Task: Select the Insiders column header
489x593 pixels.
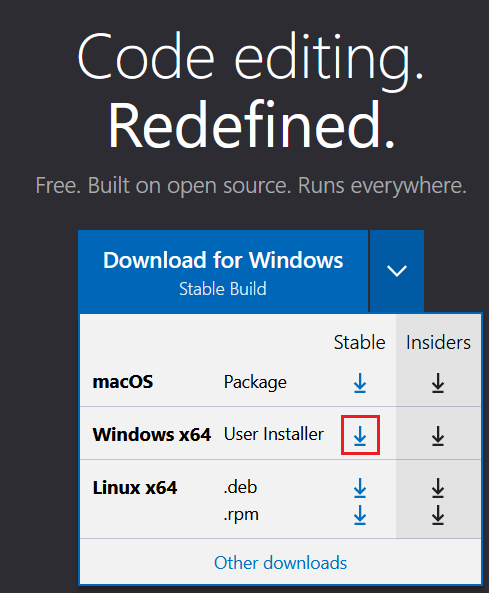Action: pos(438,343)
